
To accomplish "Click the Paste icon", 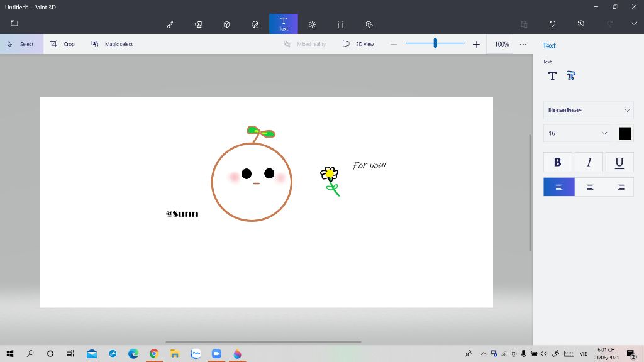I will pyautogui.click(x=524, y=24).
